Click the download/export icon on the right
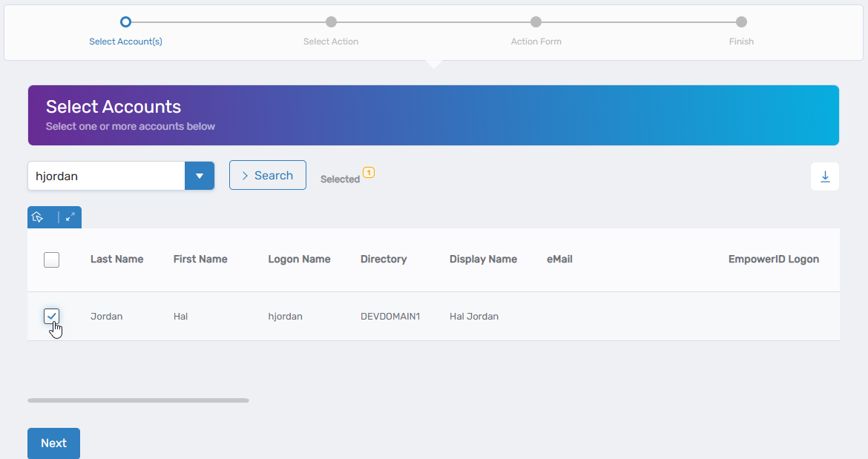 (x=824, y=176)
